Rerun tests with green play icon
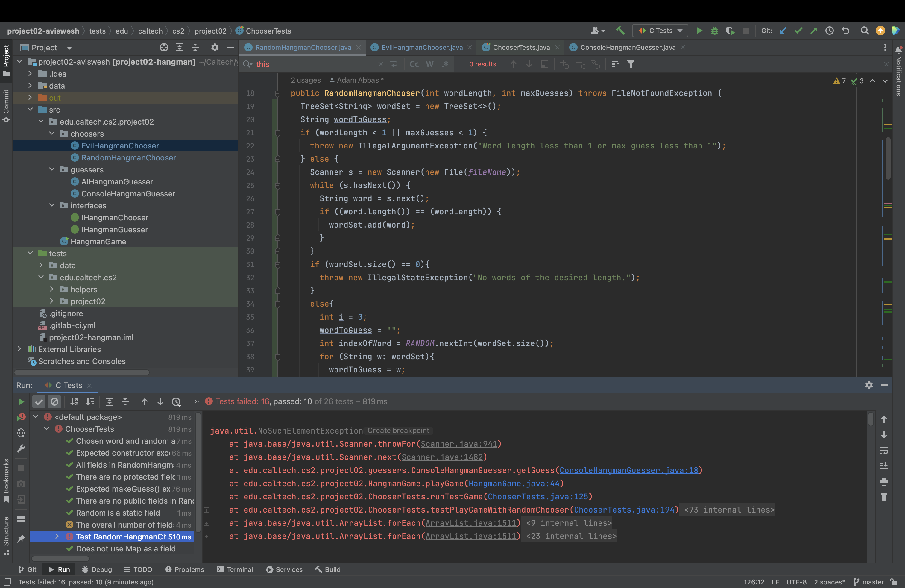Screen dimensions: 905x588 point(21,402)
